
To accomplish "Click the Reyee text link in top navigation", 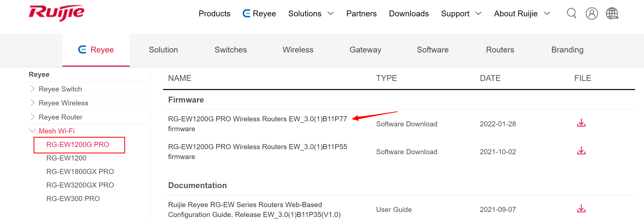I will (264, 14).
